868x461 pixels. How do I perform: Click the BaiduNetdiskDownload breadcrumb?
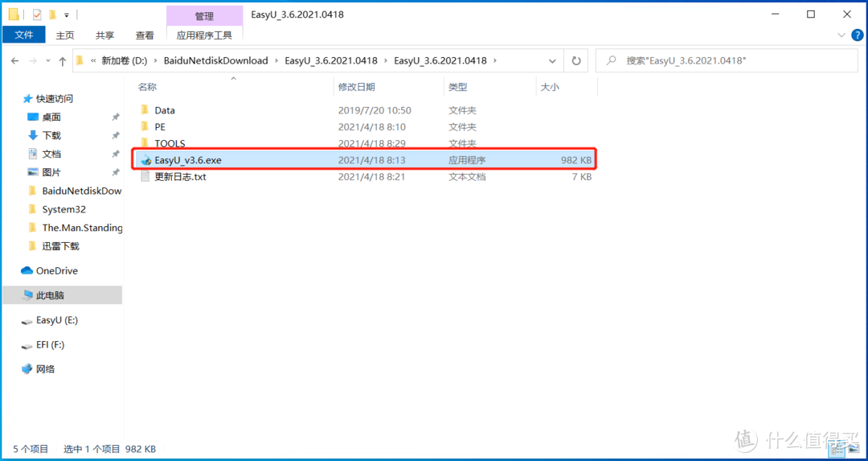(x=216, y=60)
